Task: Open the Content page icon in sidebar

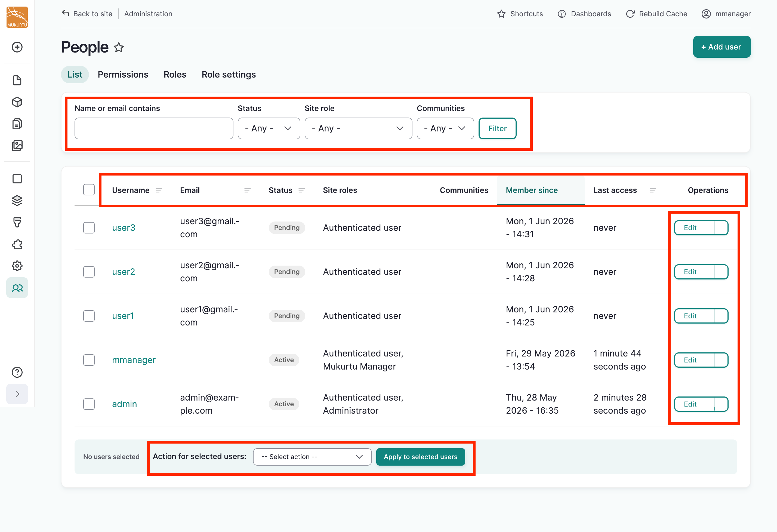Action: click(x=17, y=80)
